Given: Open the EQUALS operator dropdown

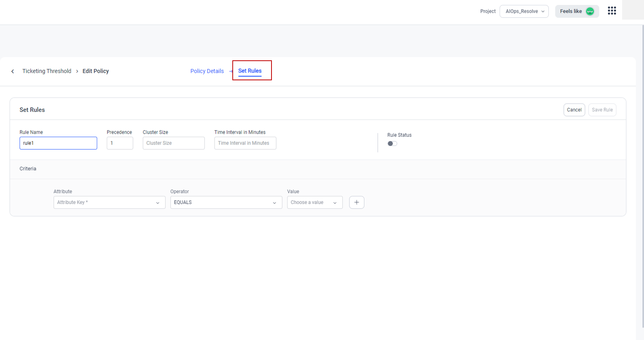Looking at the screenshot, I should 226,202.
